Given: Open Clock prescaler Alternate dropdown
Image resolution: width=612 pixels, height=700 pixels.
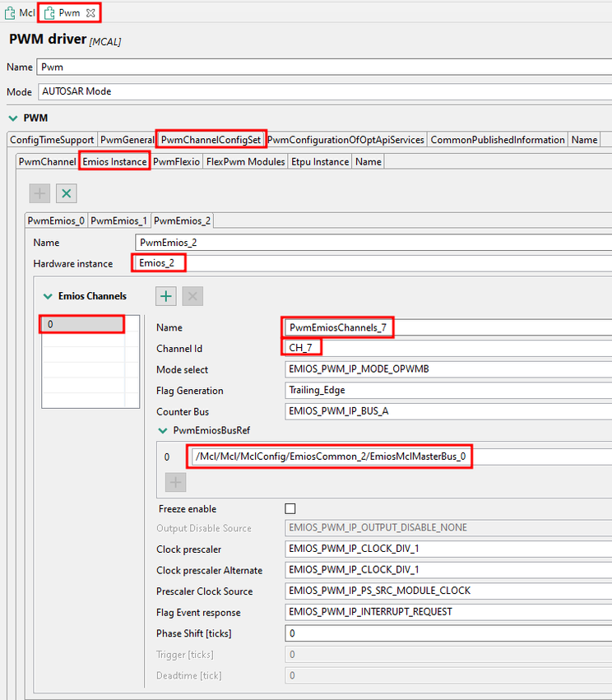Looking at the screenshot, I should click(448, 570).
